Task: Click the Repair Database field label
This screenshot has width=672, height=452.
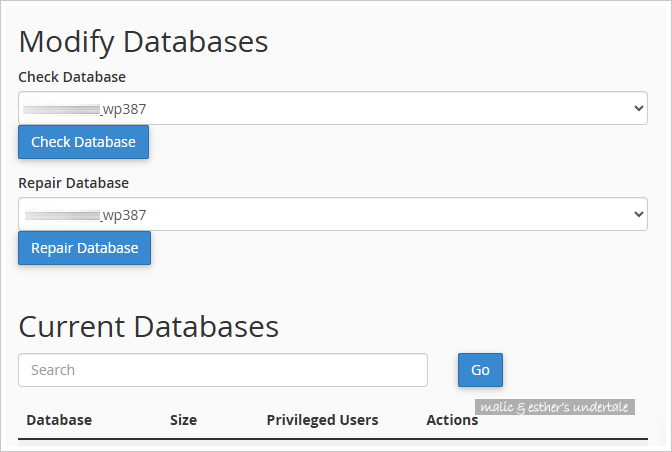Action: tap(73, 183)
